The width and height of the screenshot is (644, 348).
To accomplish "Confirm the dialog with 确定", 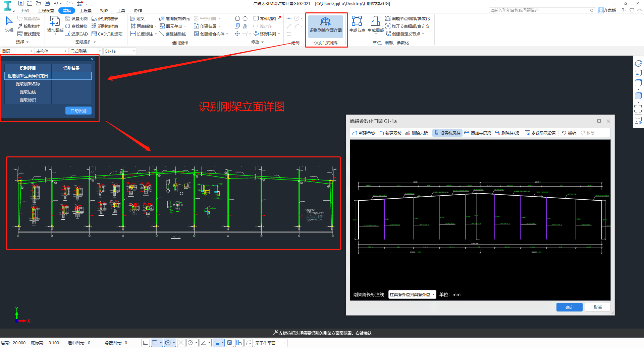I will 569,307.
